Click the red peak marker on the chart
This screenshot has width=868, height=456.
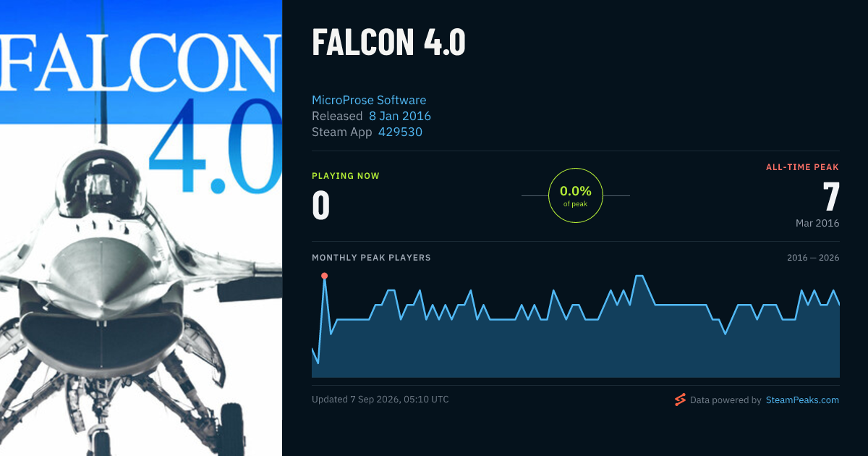pyautogui.click(x=324, y=276)
